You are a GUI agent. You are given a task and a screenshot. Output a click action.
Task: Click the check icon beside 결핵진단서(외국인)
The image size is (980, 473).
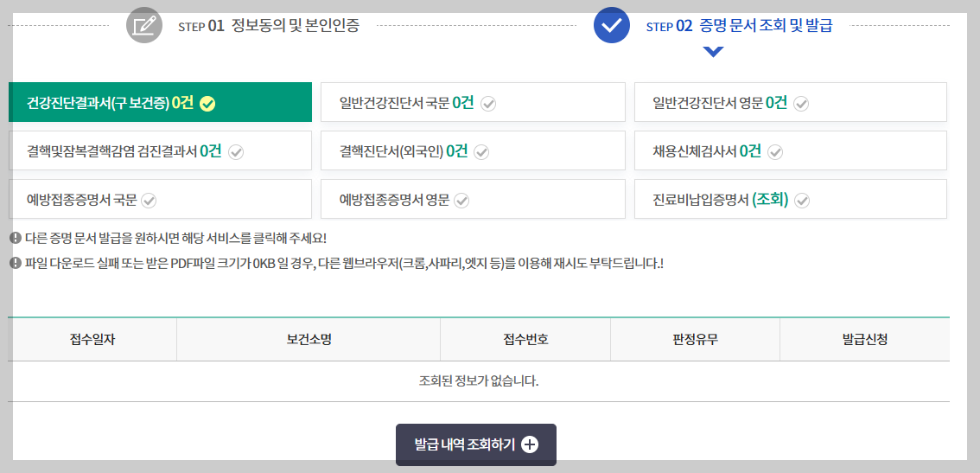tap(482, 152)
